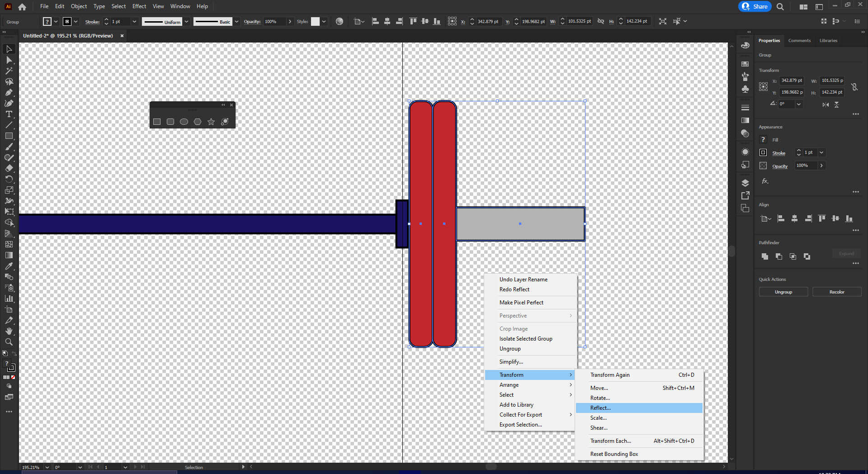The width and height of the screenshot is (868, 474).
Task: Choose the Star shape tool in floating panel
Action: (x=211, y=122)
